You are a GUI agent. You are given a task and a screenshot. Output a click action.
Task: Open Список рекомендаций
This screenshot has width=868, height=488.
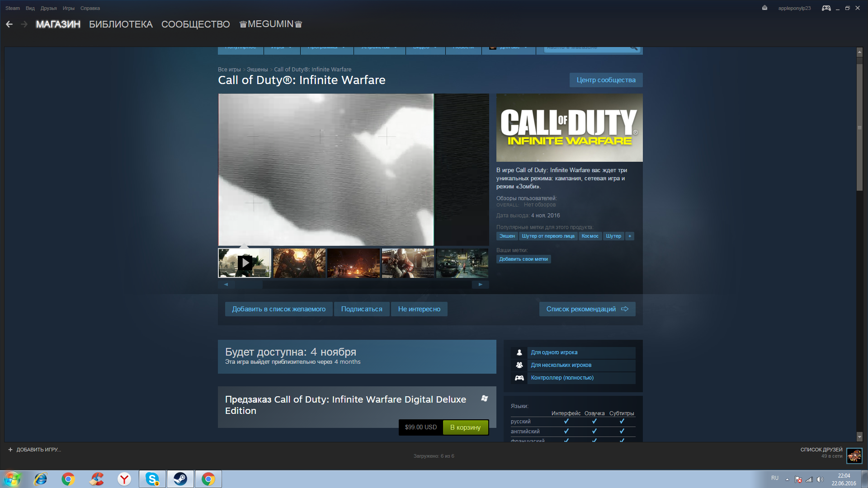(587, 309)
